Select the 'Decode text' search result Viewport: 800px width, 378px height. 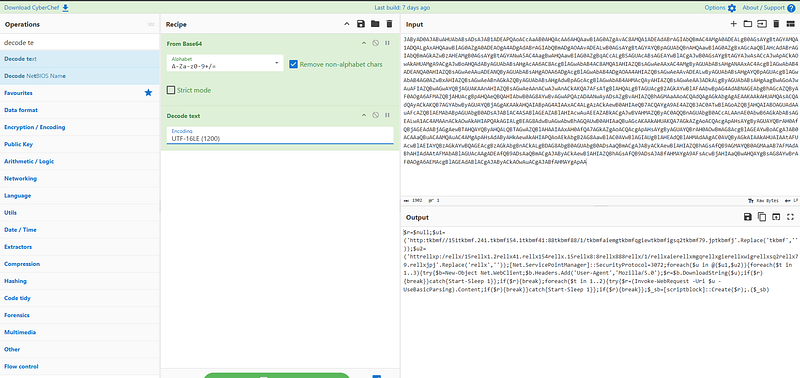(79, 59)
